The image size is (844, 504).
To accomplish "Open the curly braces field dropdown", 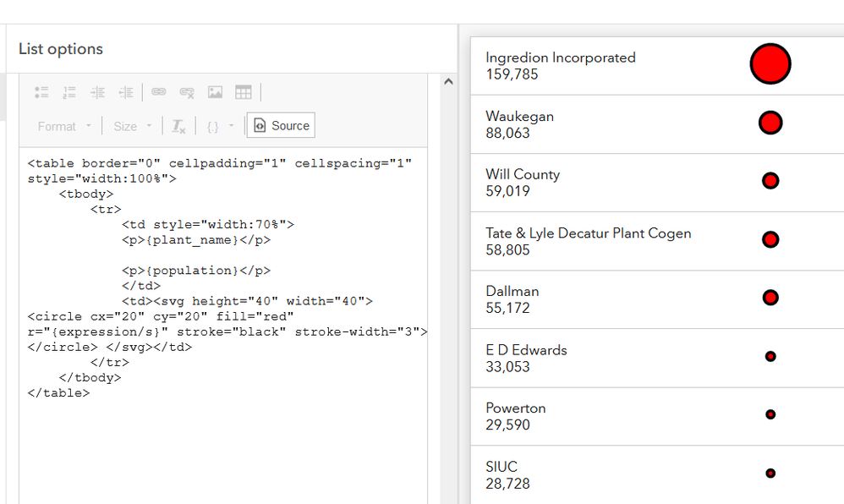I will click(x=220, y=126).
